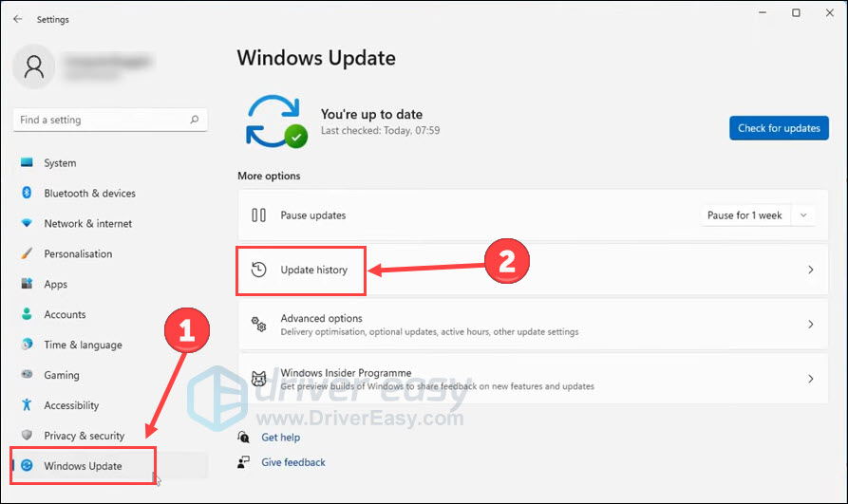Click Check for updates button
848x504 pixels.
pos(779,128)
